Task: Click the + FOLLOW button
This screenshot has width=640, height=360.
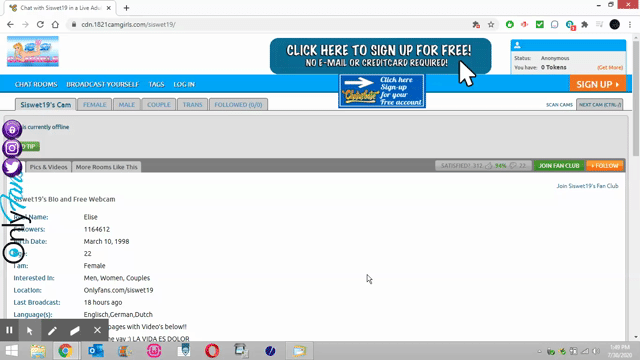Action: click(605, 166)
